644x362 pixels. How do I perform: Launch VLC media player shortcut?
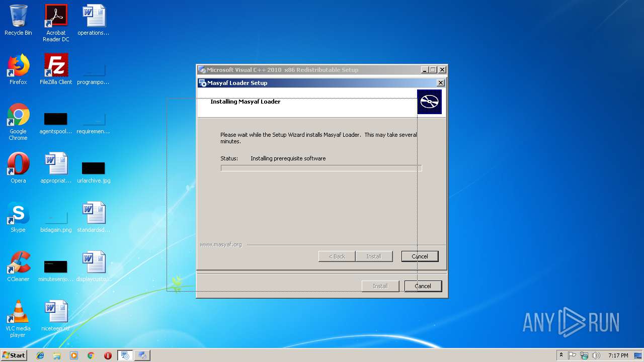coord(18,319)
